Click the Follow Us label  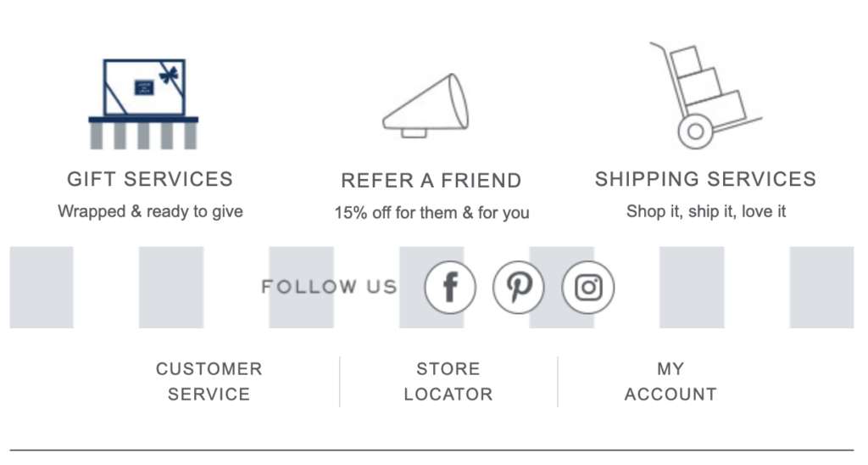click(x=329, y=287)
